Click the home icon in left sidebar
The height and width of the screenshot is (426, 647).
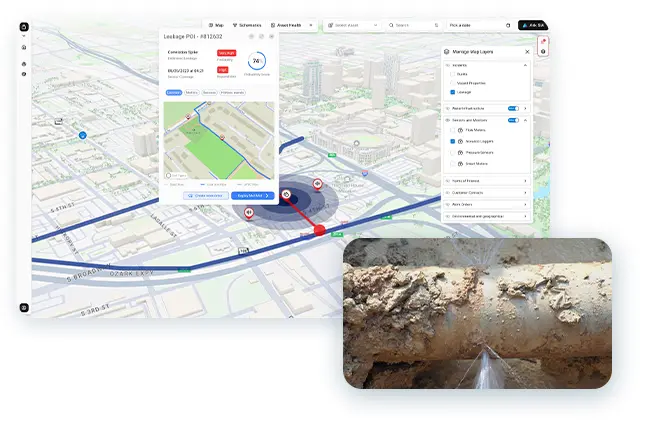click(x=24, y=47)
